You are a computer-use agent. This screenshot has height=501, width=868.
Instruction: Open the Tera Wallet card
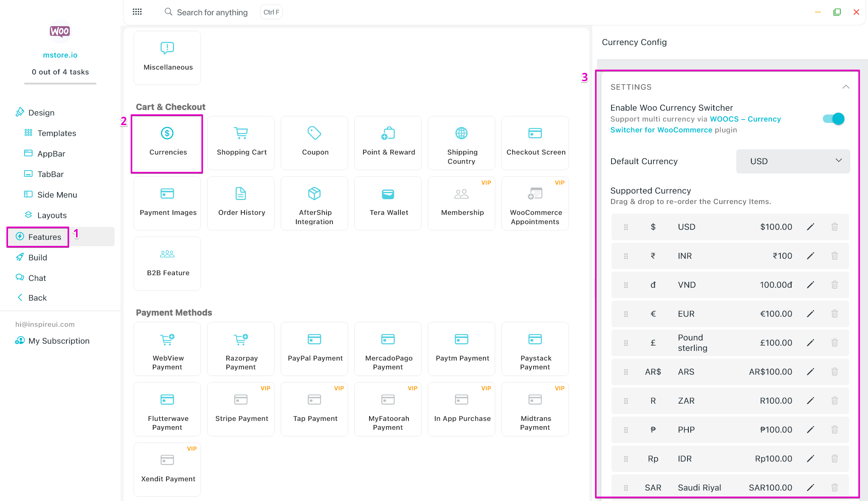[x=388, y=204]
